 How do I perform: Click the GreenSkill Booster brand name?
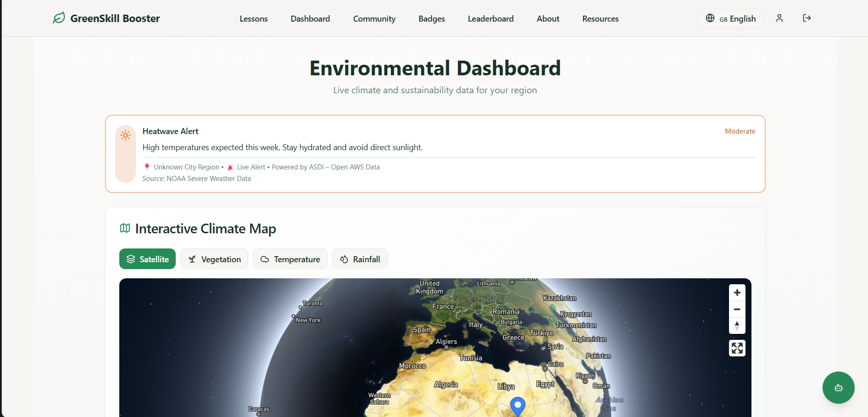(115, 18)
